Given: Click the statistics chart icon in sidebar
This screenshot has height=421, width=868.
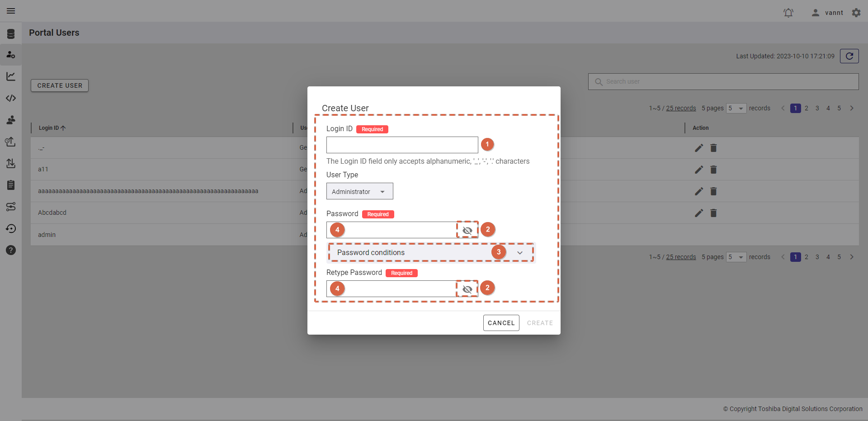Looking at the screenshot, I should point(11,76).
